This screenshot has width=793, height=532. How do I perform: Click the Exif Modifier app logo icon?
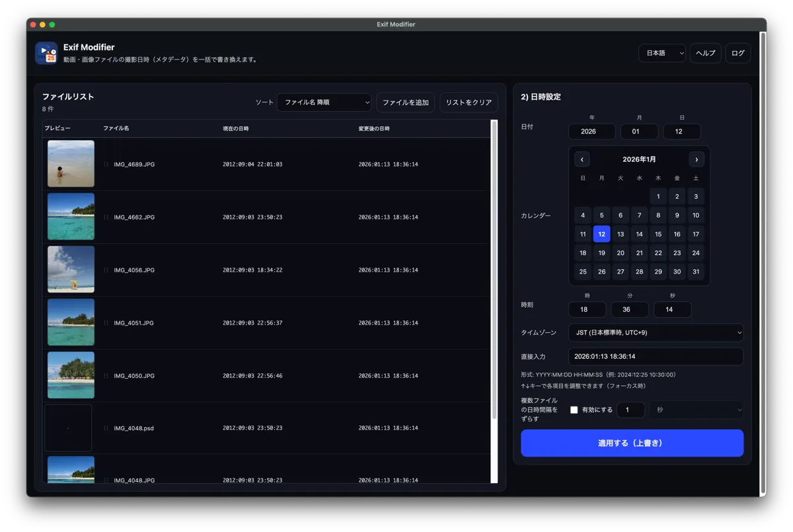(46, 53)
